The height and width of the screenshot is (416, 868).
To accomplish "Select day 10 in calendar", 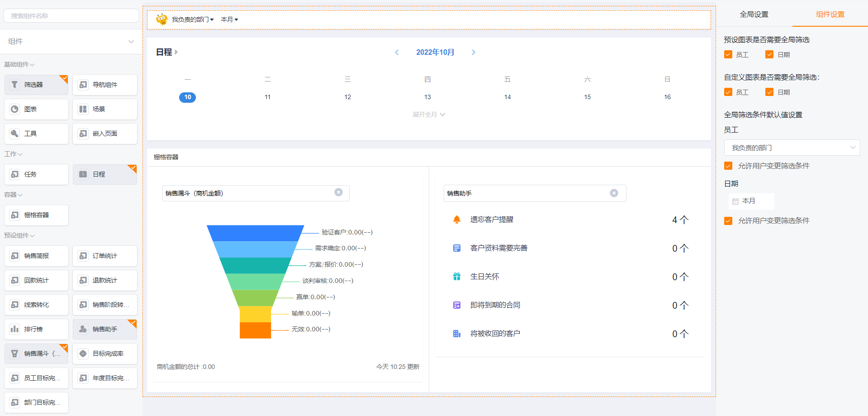I will 188,97.
